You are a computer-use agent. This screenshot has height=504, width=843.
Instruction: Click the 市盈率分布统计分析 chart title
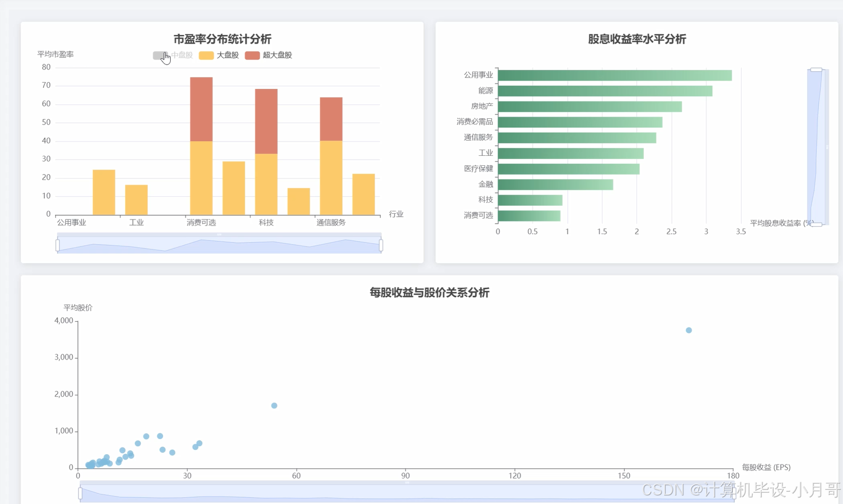[222, 39]
